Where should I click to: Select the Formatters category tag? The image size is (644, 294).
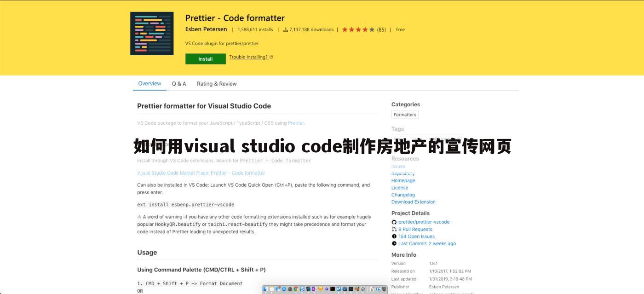point(405,115)
